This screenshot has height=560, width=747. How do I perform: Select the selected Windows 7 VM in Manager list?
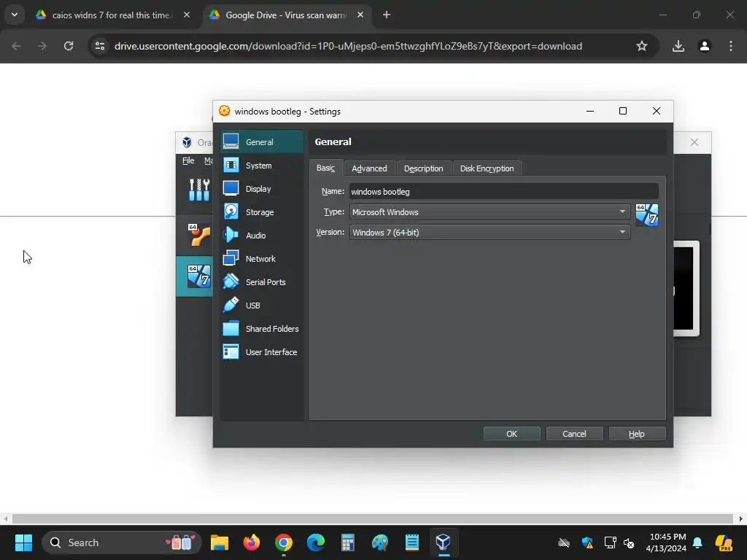194,276
